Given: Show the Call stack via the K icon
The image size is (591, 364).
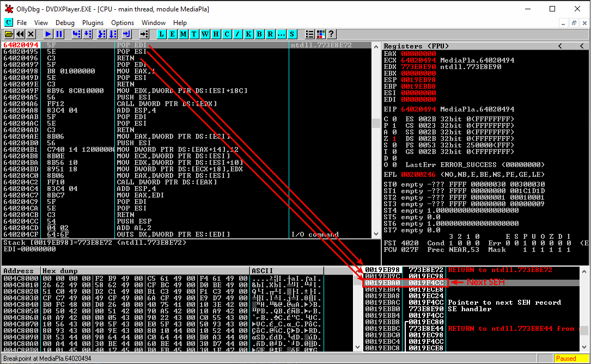Looking at the screenshot, I should tap(248, 34).
